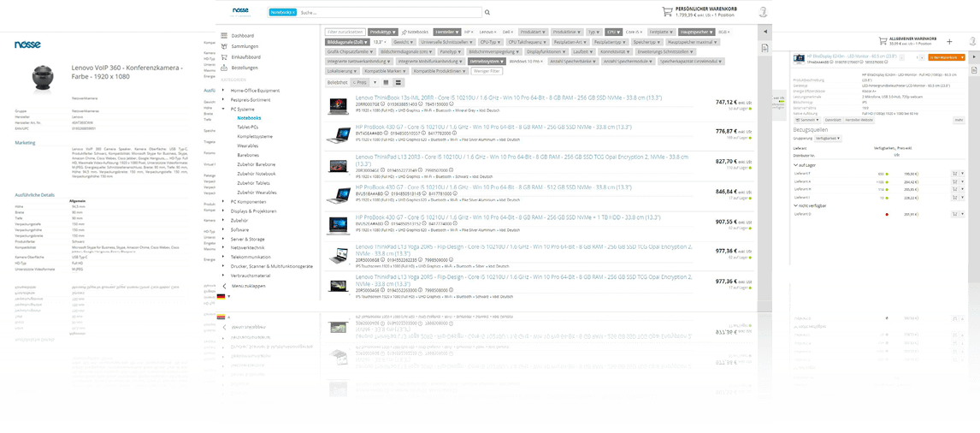Open the CPU filter dropdown
This screenshot has width=980, height=433.
click(x=613, y=32)
